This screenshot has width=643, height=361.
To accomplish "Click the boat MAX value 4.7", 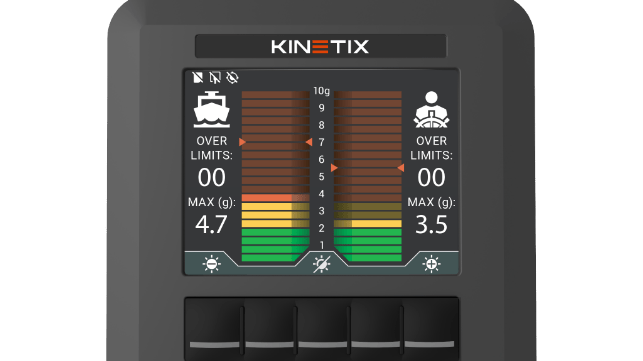I will click(211, 224).
